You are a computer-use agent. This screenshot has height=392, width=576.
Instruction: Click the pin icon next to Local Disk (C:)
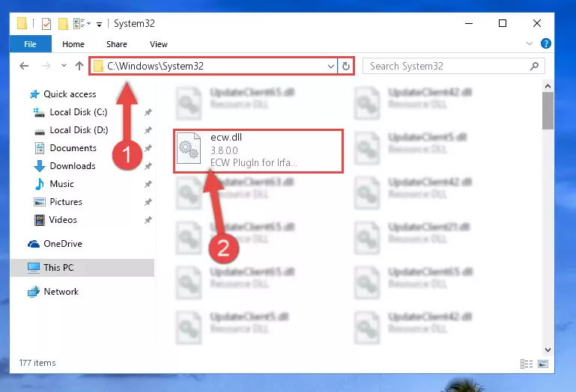148,112
